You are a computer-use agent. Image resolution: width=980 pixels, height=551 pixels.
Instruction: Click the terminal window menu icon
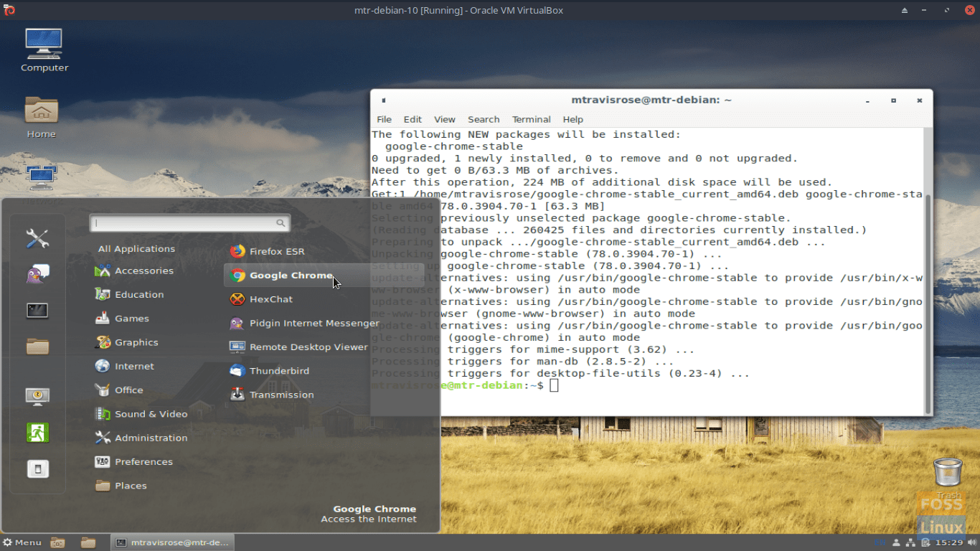[x=384, y=101]
